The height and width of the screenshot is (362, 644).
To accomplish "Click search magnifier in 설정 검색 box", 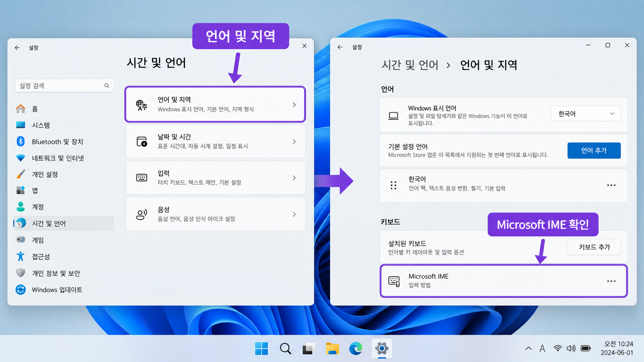I will [107, 85].
